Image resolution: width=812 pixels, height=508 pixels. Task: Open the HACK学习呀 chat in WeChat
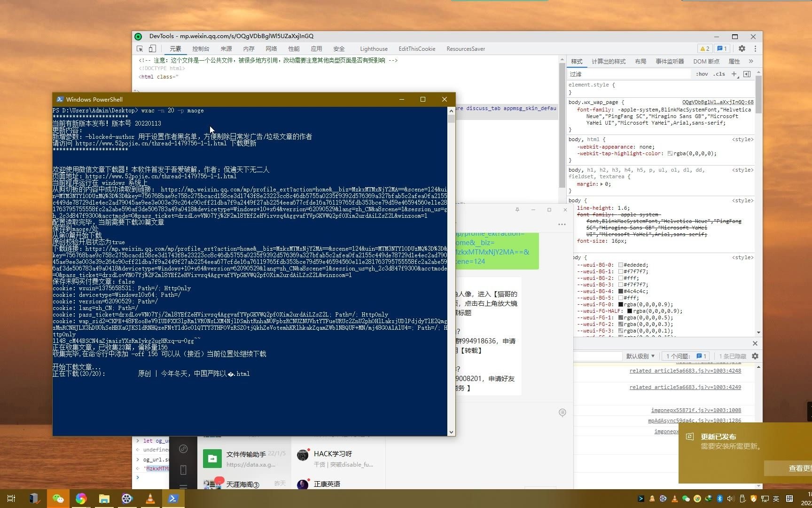click(x=338, y=459)
